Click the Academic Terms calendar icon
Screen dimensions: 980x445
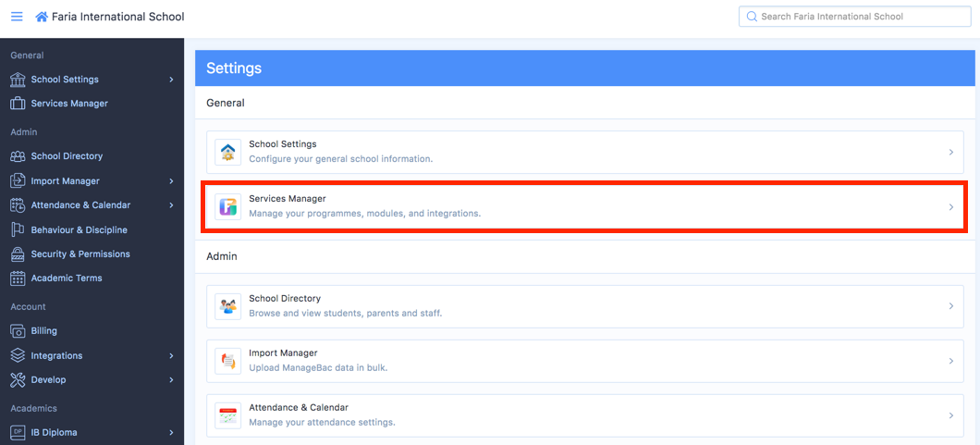[18, 278]
